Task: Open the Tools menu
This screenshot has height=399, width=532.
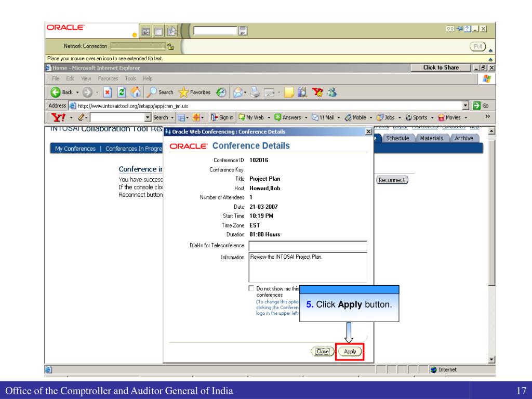Action: 130,78
